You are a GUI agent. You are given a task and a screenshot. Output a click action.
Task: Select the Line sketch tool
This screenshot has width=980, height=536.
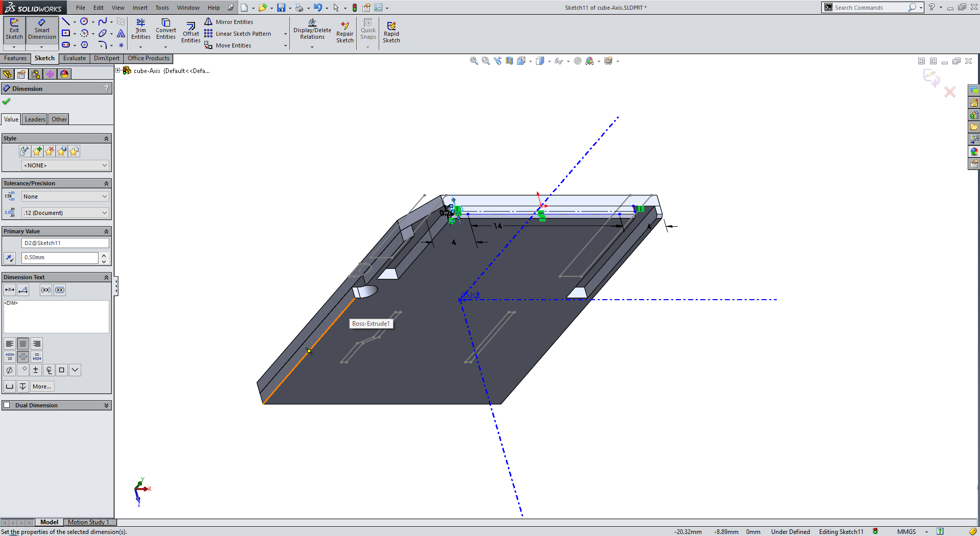66,21
